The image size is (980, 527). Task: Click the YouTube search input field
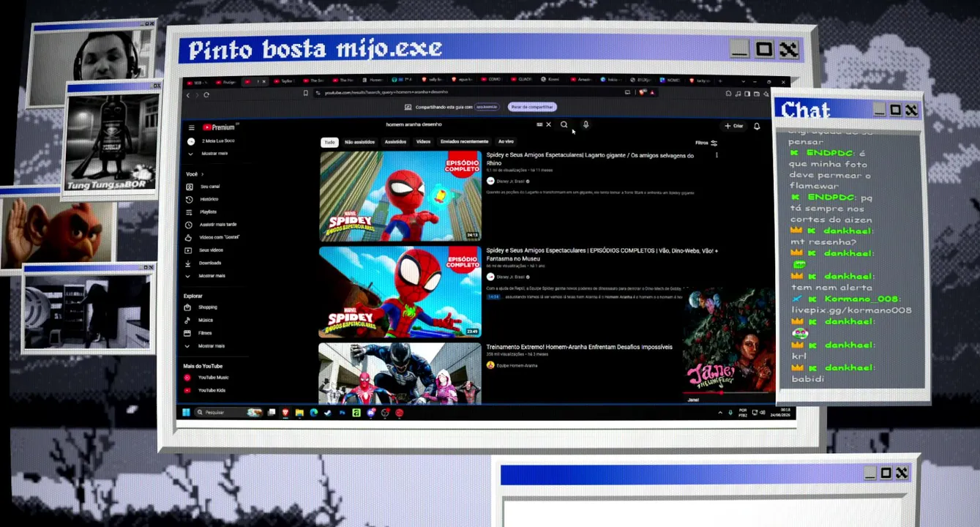coord(459,124)
